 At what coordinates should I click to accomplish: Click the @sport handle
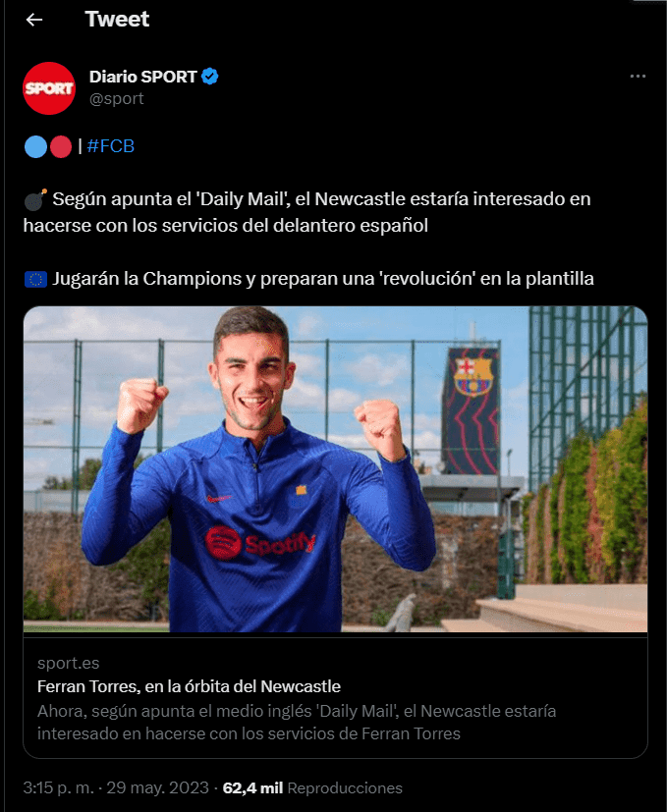[116, 98]
